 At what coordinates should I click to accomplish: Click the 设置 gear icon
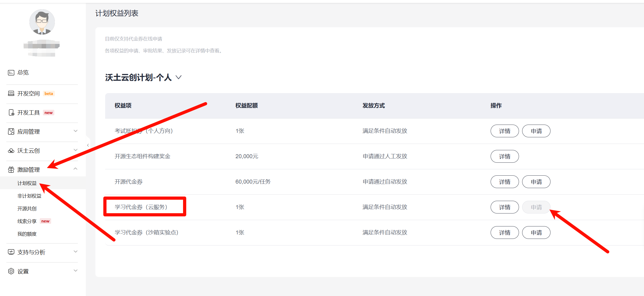[x=11, y=271]
